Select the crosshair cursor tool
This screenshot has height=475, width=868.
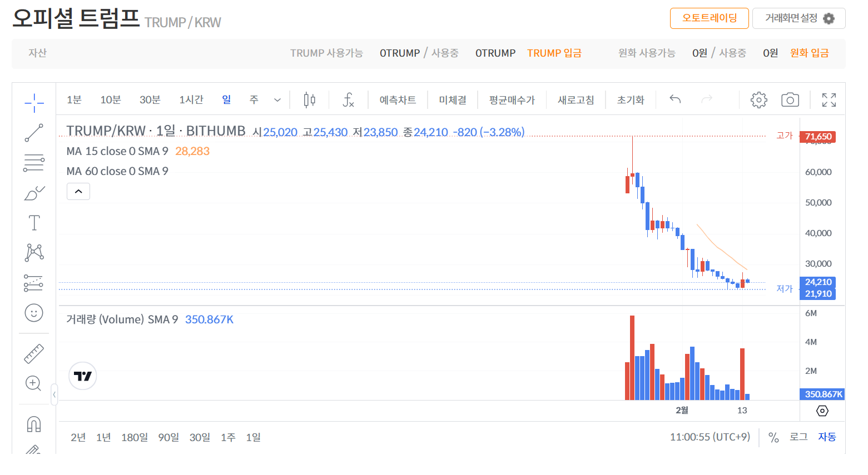34,102
